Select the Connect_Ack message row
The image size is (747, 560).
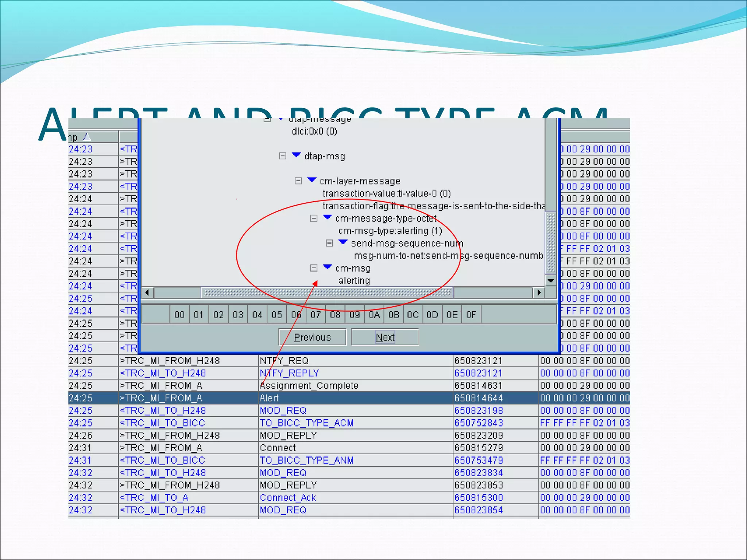click(349, 498)
